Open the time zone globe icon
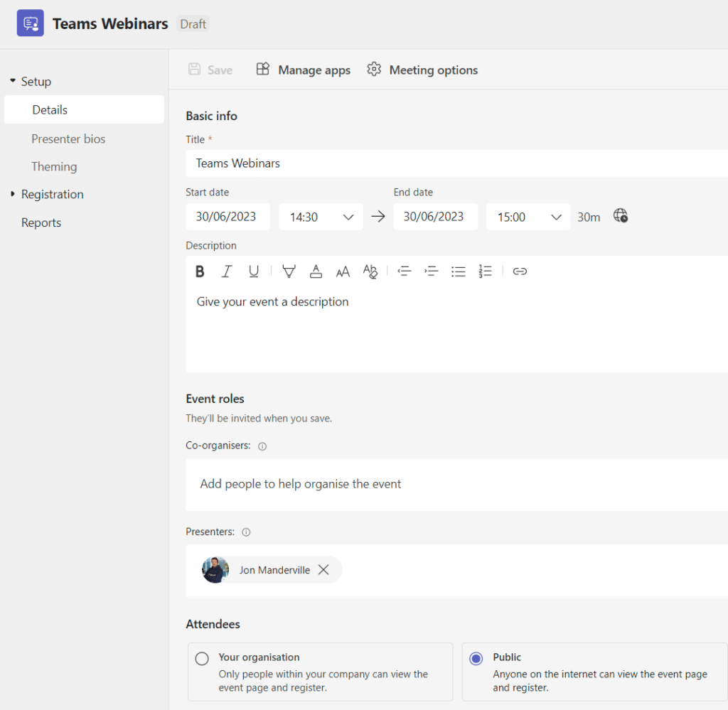This screenshot has height=710, width=728. coord(620,216)
